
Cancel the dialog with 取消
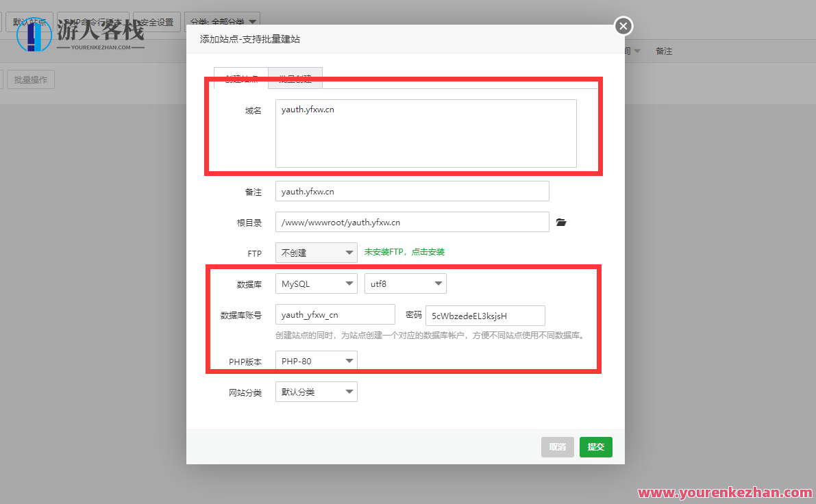(x=557, y=446)
